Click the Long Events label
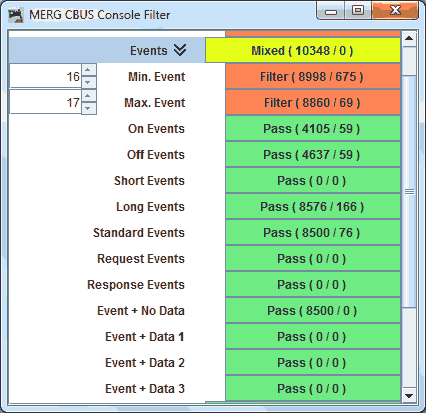This screenshot has height=413, width=426. [x=150, y=207]
